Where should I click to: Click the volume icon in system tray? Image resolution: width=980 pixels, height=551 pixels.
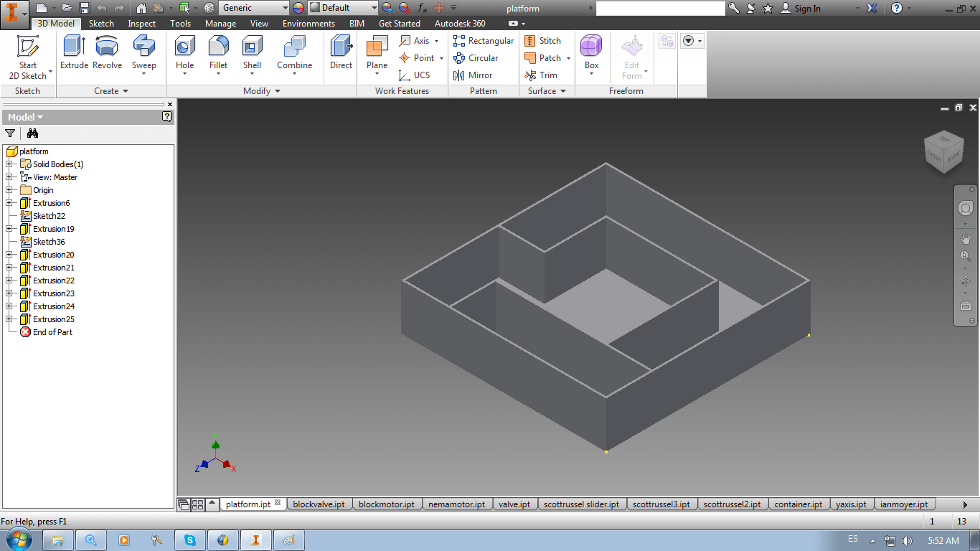tap(907, 540)
